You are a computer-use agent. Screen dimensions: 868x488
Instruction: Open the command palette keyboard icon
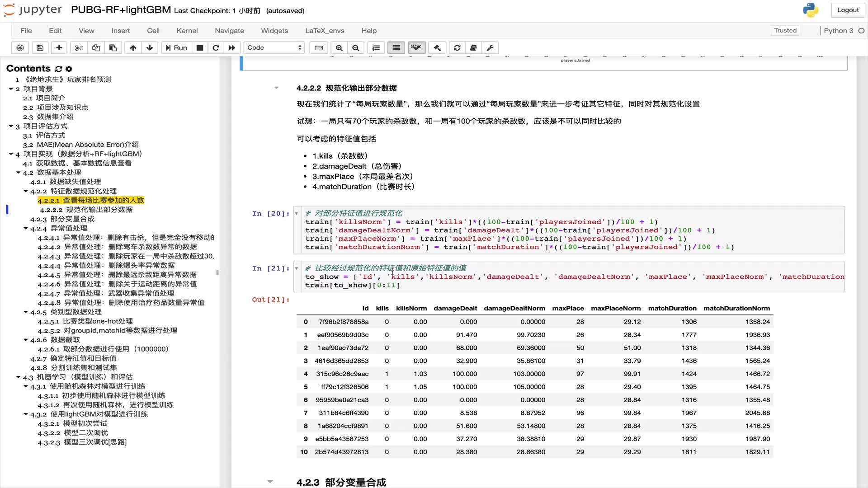[x=319, y=48]
